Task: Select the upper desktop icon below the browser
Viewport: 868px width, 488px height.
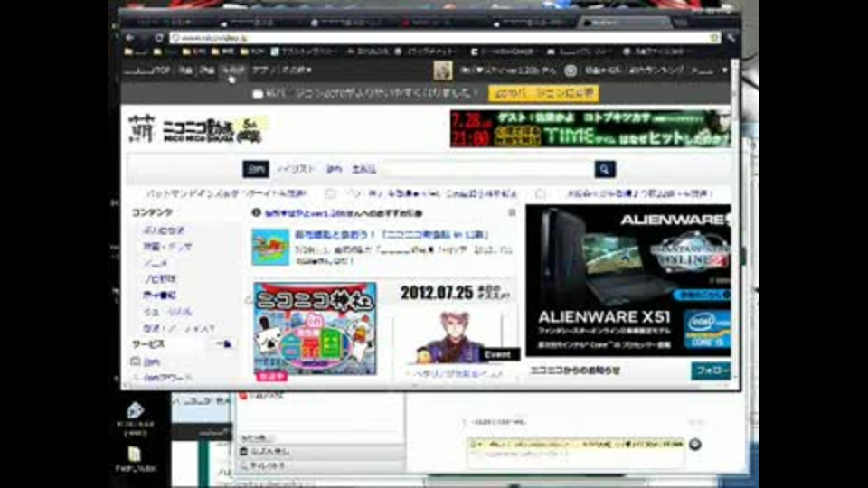Action: coord(135,419)
